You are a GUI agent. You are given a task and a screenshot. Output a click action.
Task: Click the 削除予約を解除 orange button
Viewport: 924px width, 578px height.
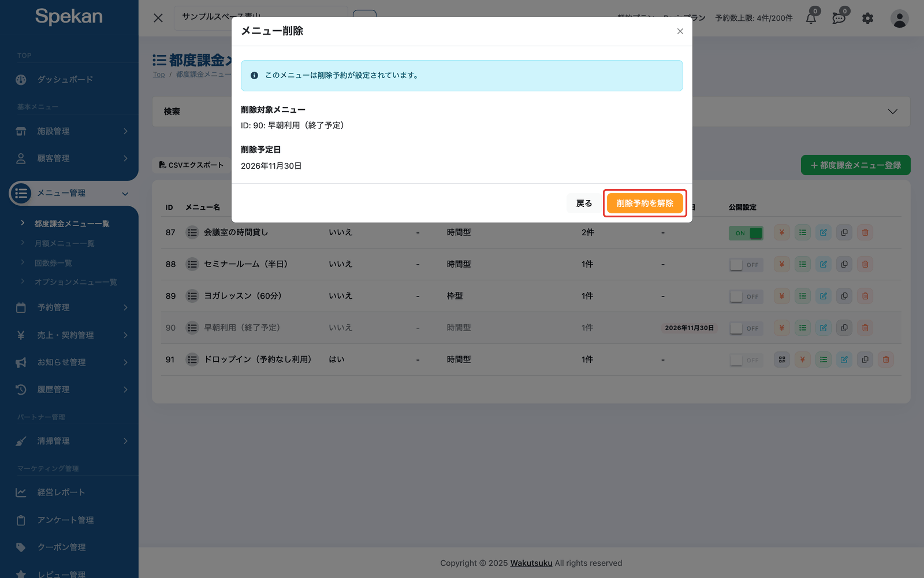click(x=644, y=203)
